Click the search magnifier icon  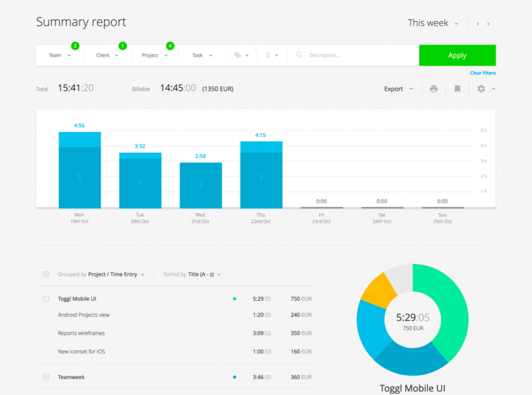299,55
